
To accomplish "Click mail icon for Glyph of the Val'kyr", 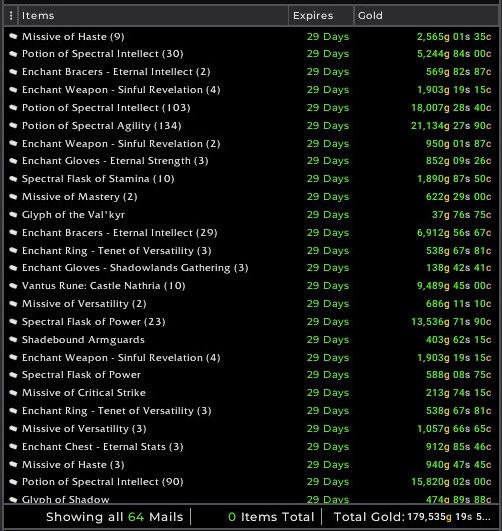I will tap(13, 215).
